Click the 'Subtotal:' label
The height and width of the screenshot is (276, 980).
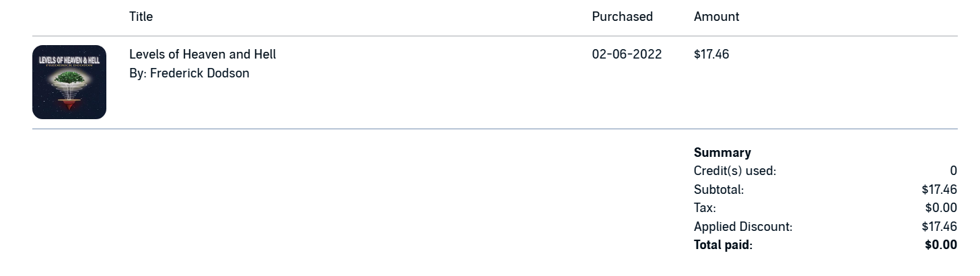tap(718, 190)
